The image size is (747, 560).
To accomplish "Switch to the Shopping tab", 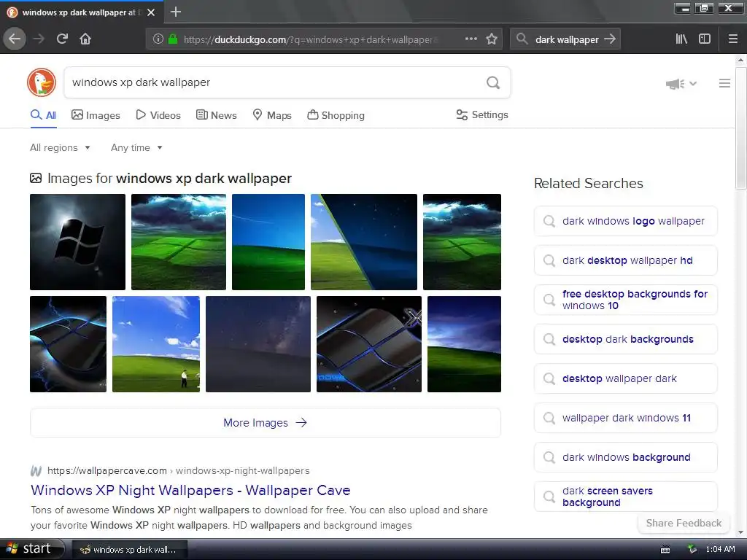I will (336, 115).
